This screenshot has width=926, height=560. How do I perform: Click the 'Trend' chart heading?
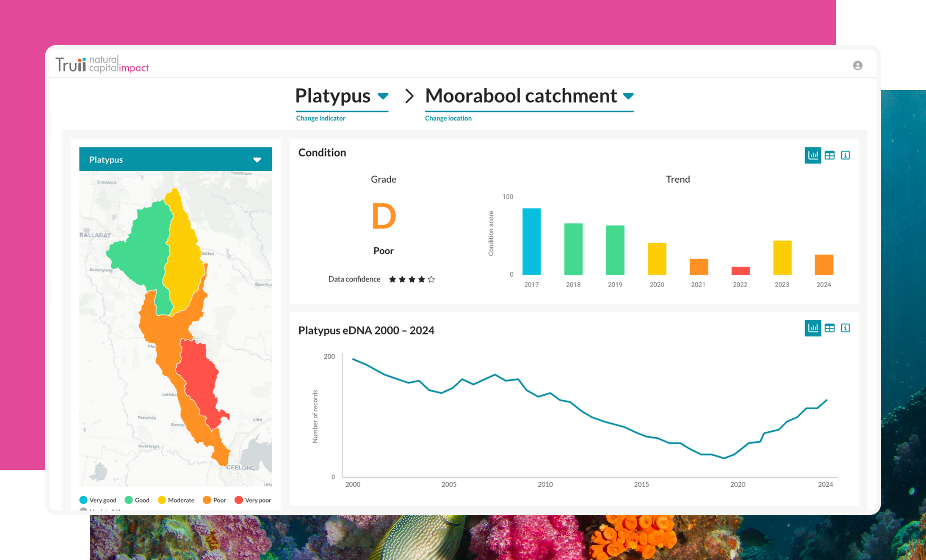coord(678,179)
